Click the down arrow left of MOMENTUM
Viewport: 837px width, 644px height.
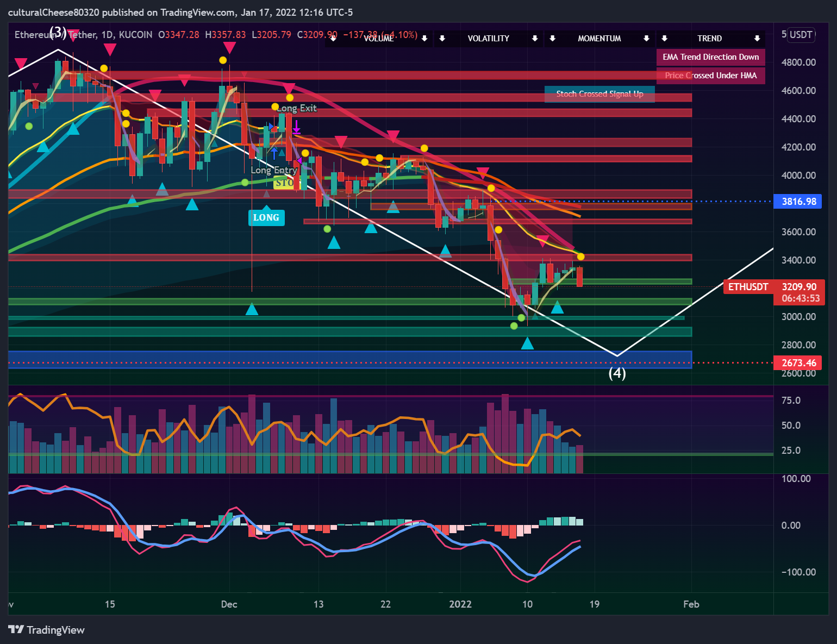coord(553,39)
